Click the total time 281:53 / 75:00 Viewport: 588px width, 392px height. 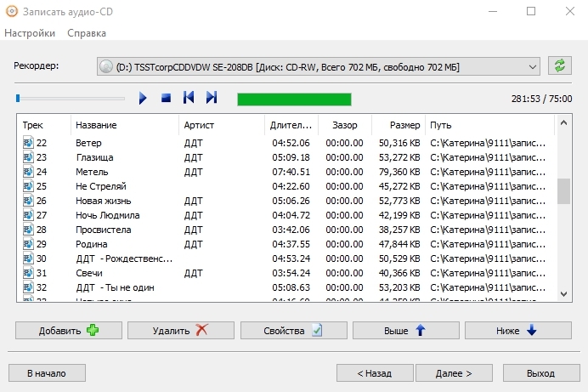coord(541,99)
